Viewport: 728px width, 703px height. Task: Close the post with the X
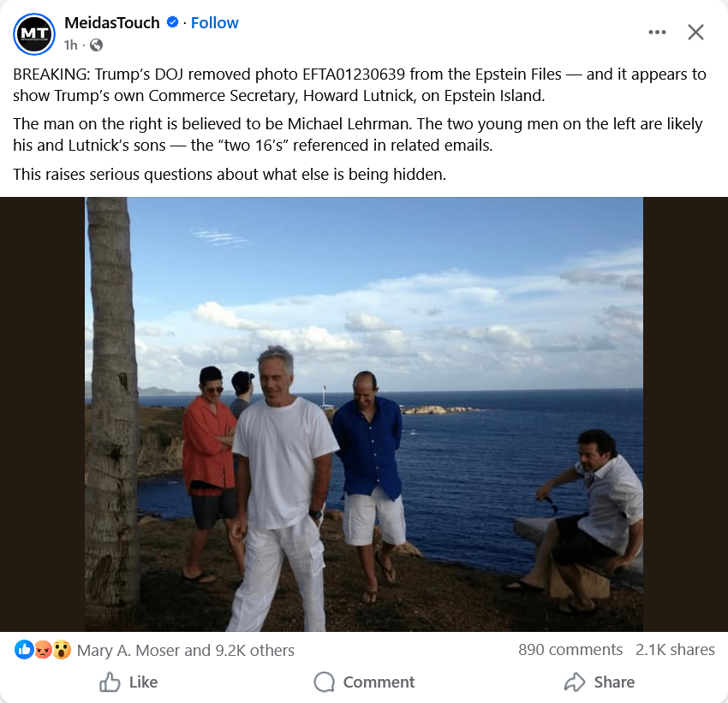pos(695,33)
